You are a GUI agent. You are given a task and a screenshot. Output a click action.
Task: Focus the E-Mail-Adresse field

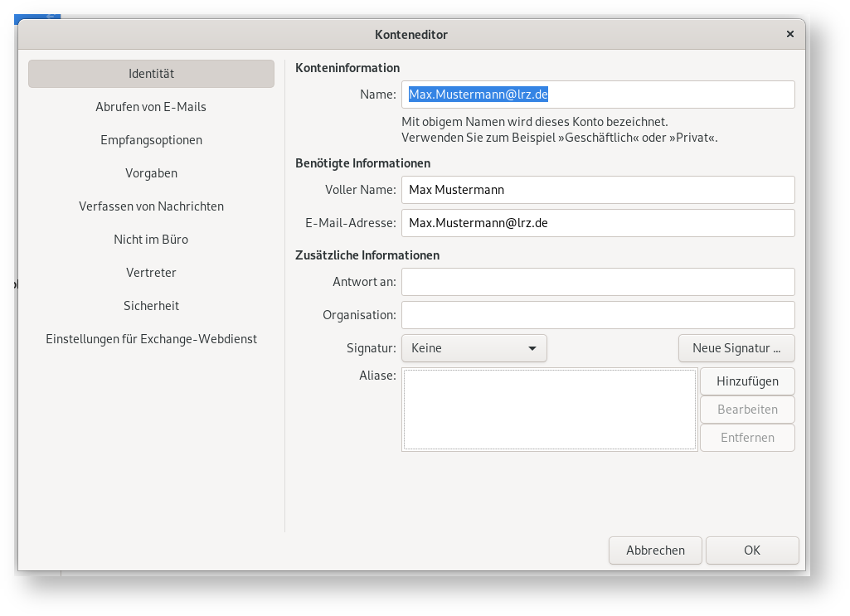(x=597, y=223)
